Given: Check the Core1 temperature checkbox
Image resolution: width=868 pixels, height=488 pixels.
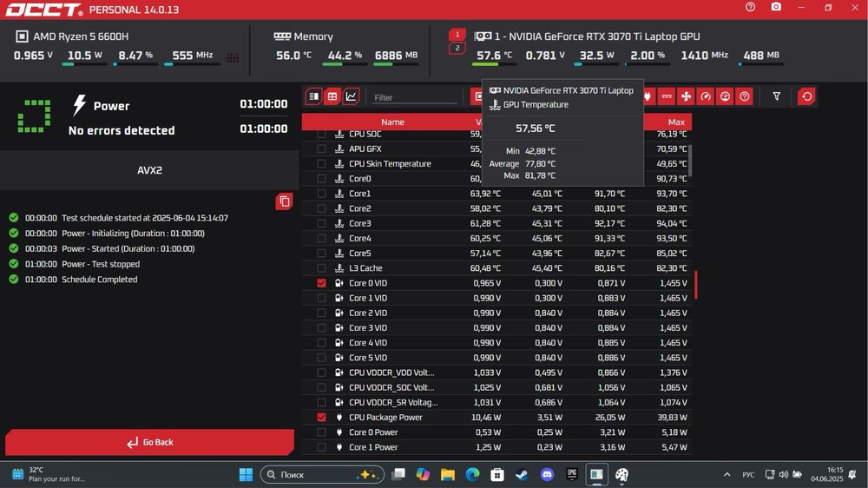Looking at the screenshot, I should (322, 194).
